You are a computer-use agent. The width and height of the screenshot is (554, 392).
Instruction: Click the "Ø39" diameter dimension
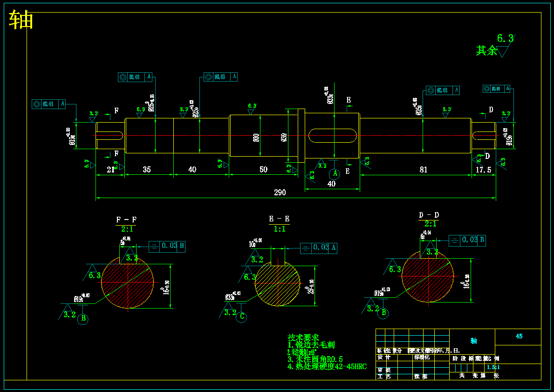click(284, 138)
